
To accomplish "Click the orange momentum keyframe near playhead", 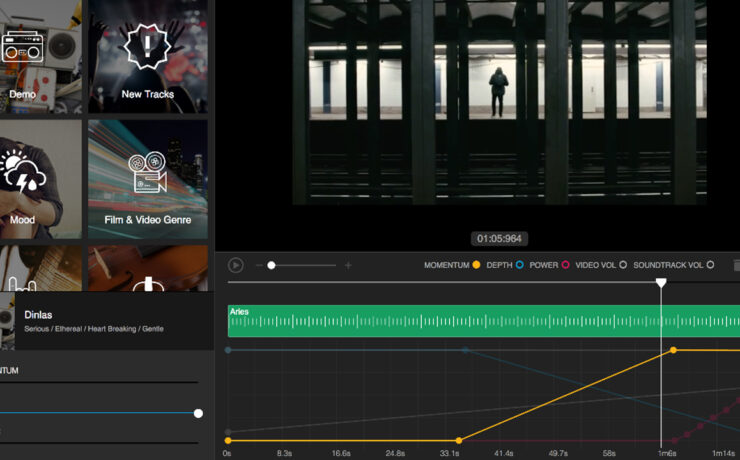I will pyautogui.click(x=673, y=350).
